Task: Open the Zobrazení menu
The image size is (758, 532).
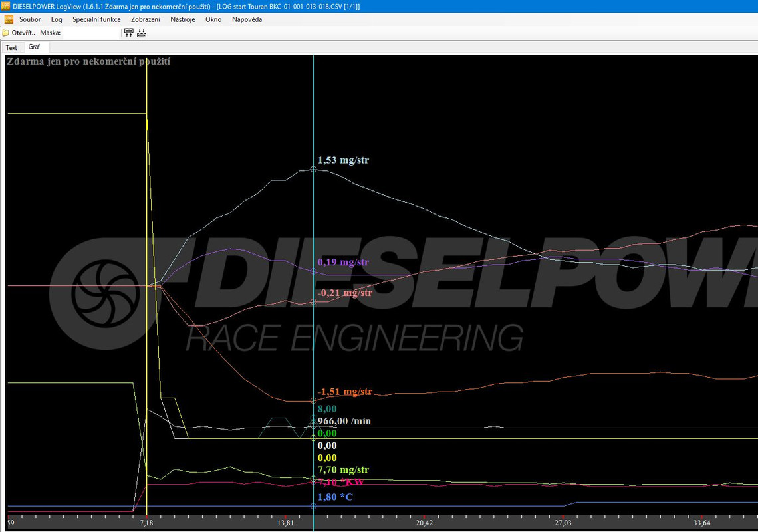Action: tap(146, 19)
